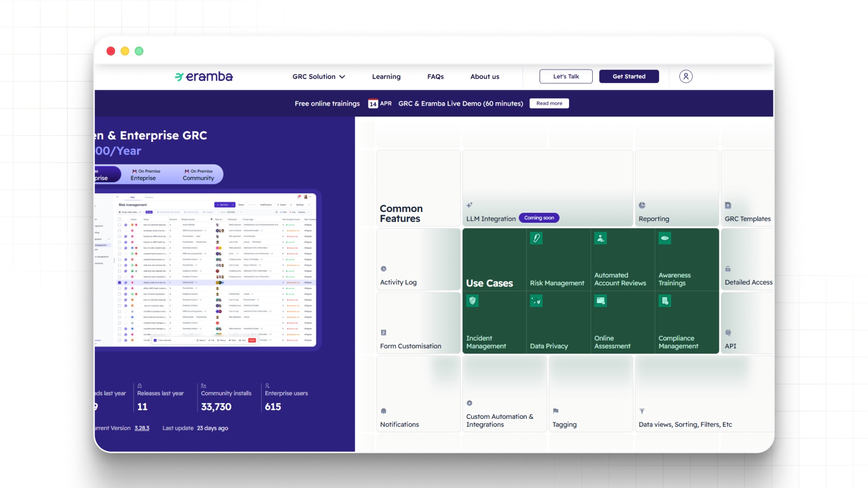Screen dimensions: 868x488
Task: Open the FAQs page
Action: [435, 76]
